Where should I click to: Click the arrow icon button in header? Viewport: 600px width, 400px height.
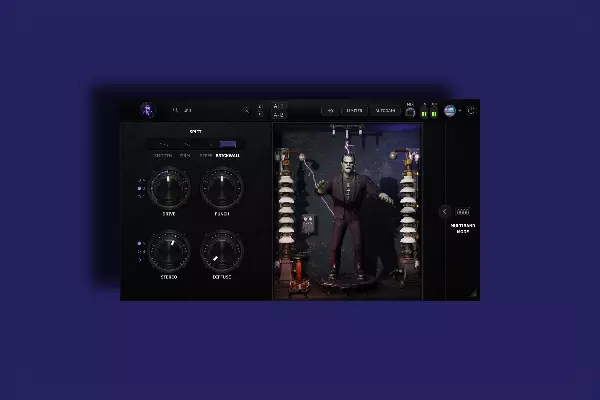(330, 111)
